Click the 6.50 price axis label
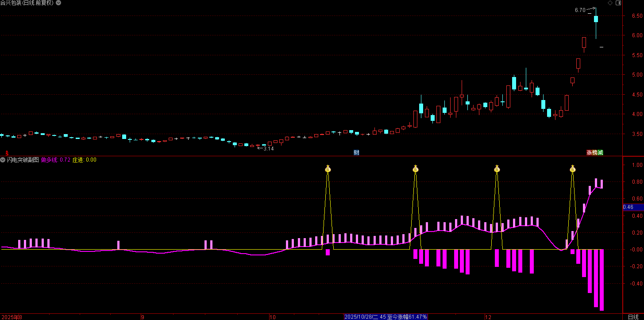The image size is (644, 320). click(636, 16)
